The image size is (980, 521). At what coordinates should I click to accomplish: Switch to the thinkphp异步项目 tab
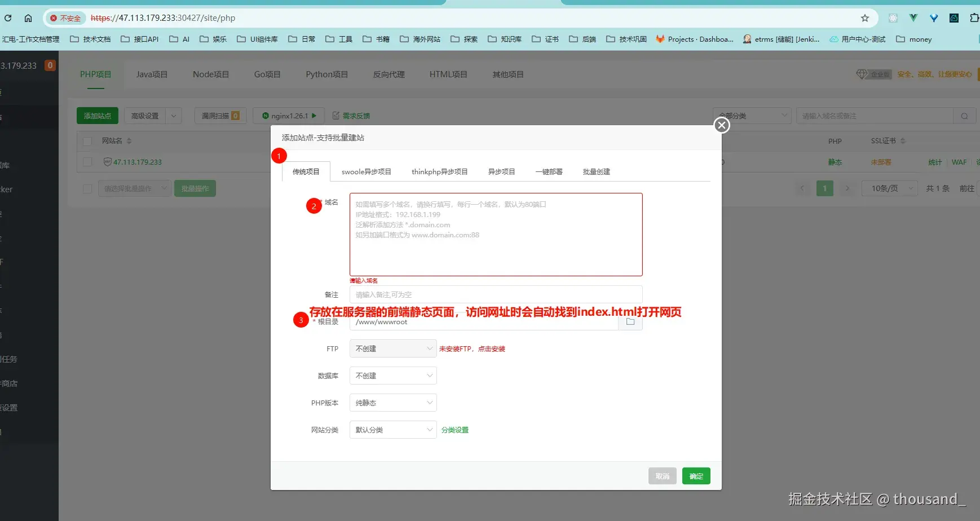[x=440, y=172]
